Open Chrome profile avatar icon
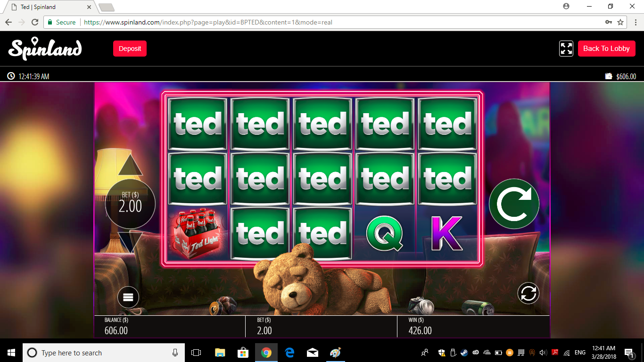The width and height of the screenshot is (644, 362). [566, 6]
